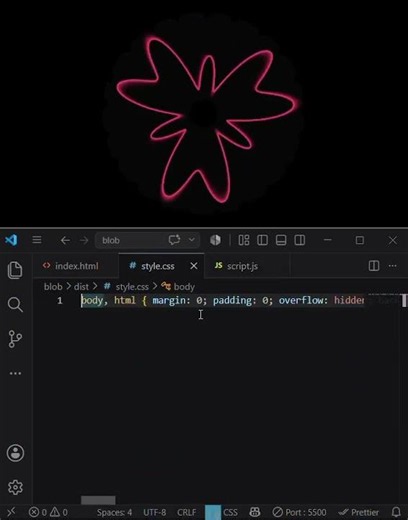Click the overflow property in line 1
Image resolution: width=408 pixels, height=520 pixels.
[x=300, y=301]
